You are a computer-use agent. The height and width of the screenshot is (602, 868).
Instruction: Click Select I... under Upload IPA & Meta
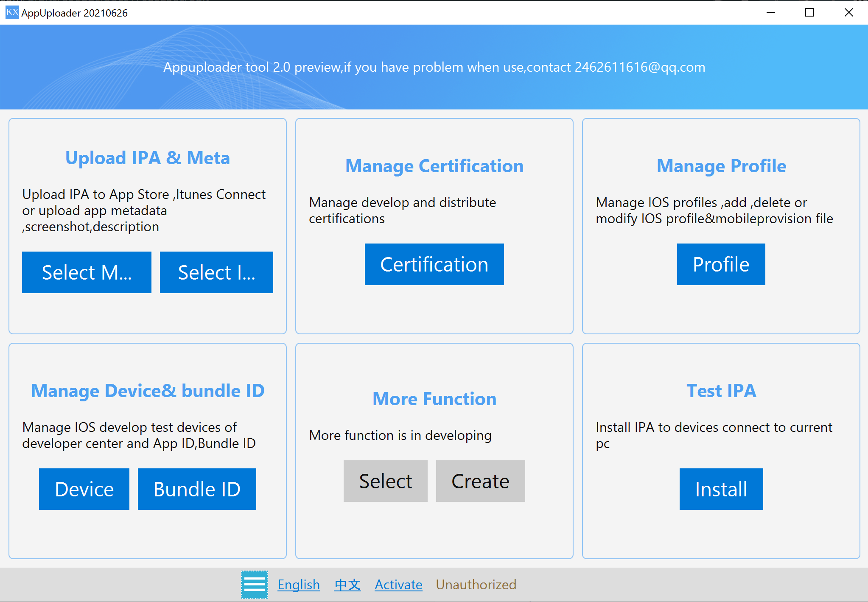coord(216,272)
